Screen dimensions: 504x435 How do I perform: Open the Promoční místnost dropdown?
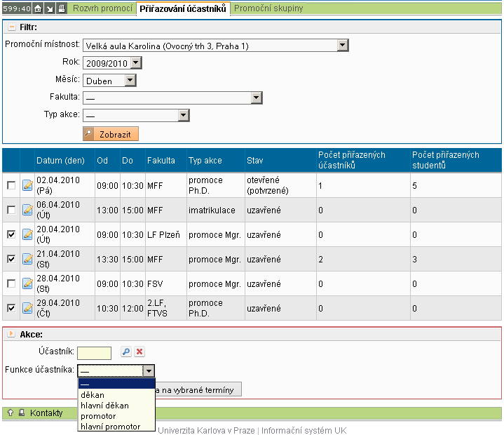342,46
